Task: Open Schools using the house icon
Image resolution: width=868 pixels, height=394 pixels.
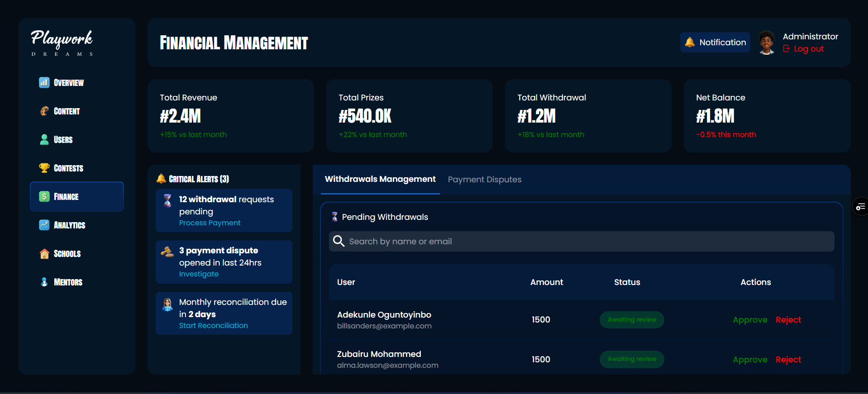Action: pyautogui.click(x=44, y=253)
